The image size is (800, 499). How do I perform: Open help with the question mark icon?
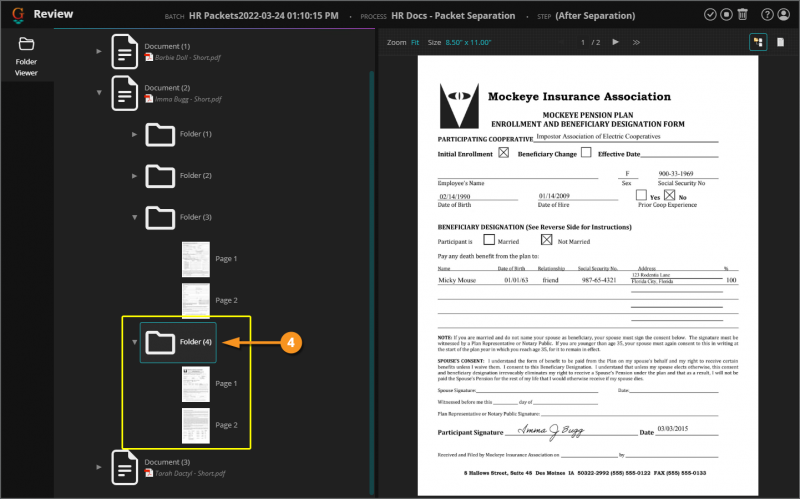click(767, 15)
